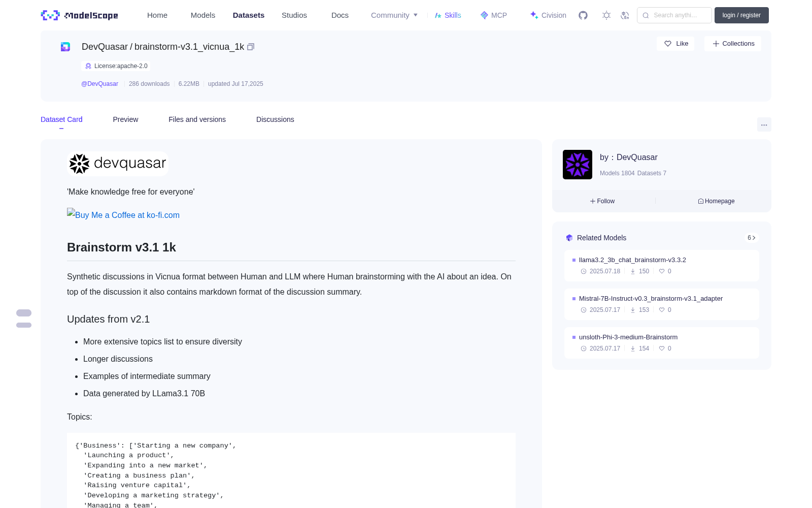Expand Related Models with the 6 chevron
This screenshot has width=812, height=508.
(751, 238)
